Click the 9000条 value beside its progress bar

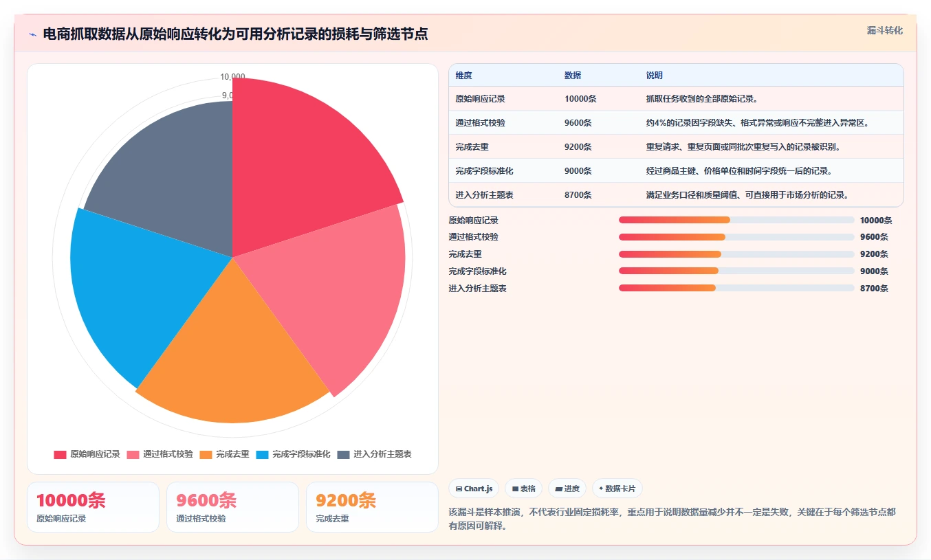pos(874,271)
